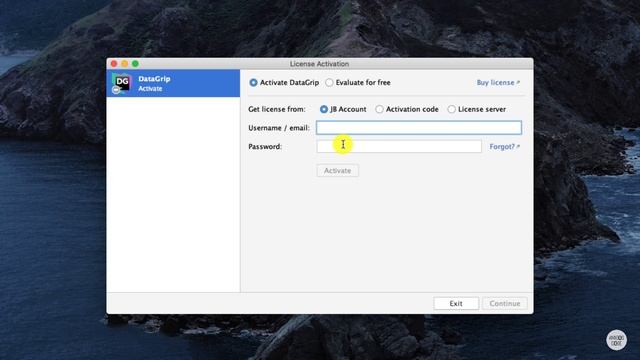Choose Activation code license source

click(379, 109)
